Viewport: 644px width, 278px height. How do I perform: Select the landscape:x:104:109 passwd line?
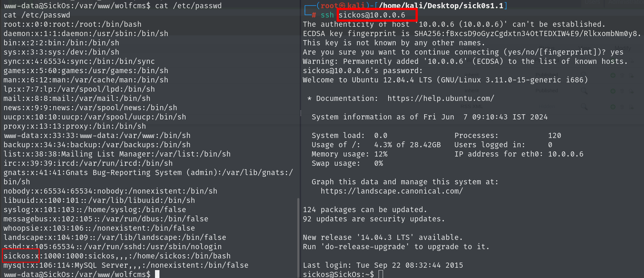pos(115,238)
